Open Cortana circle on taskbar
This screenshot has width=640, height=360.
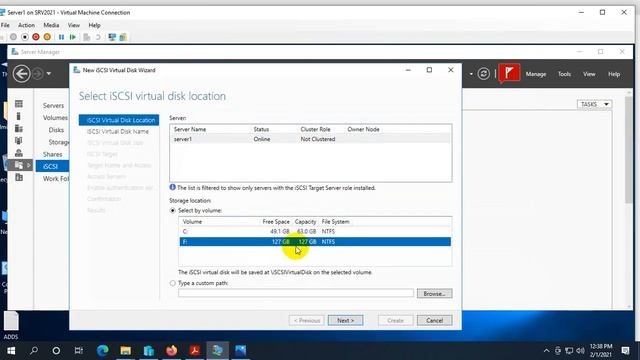click(56, 351)
